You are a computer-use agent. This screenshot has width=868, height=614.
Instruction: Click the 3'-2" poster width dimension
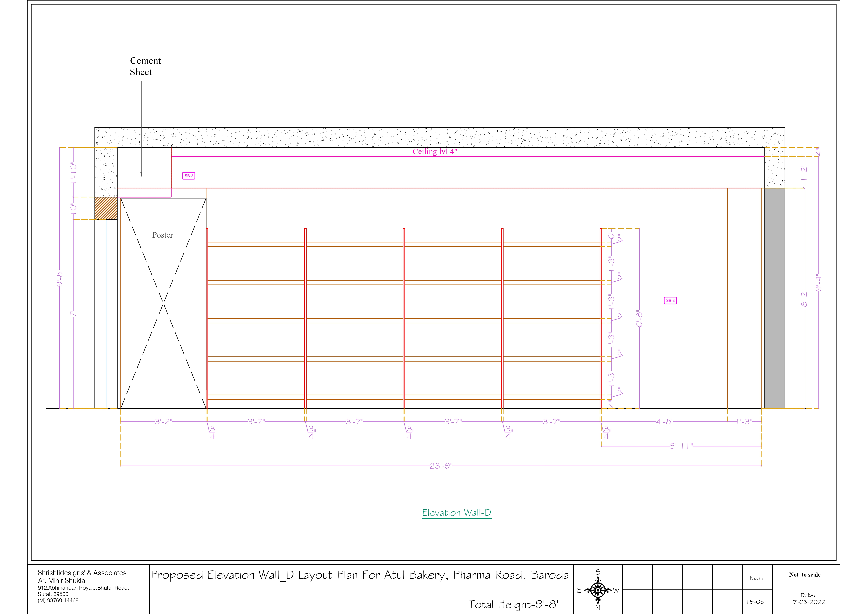[x=163, y=422]
